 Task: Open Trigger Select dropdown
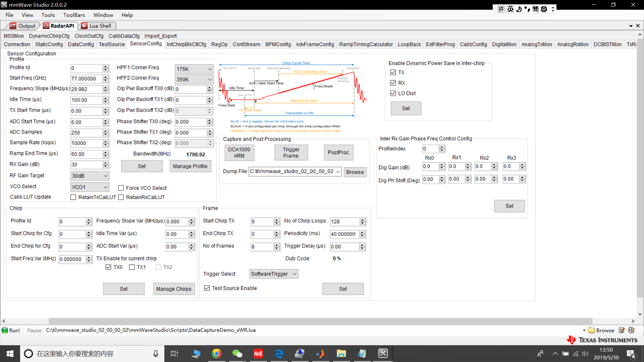pyautogui.click(x=274, y=274)
